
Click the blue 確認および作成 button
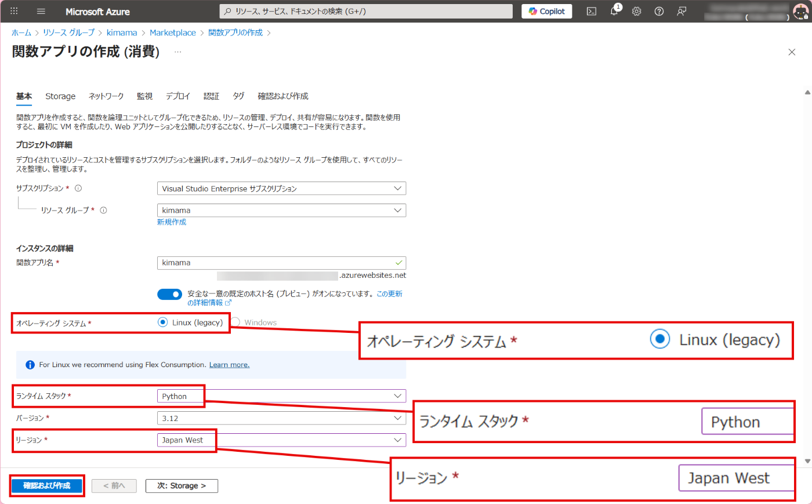pyautogui.click(x=46, y=485)
